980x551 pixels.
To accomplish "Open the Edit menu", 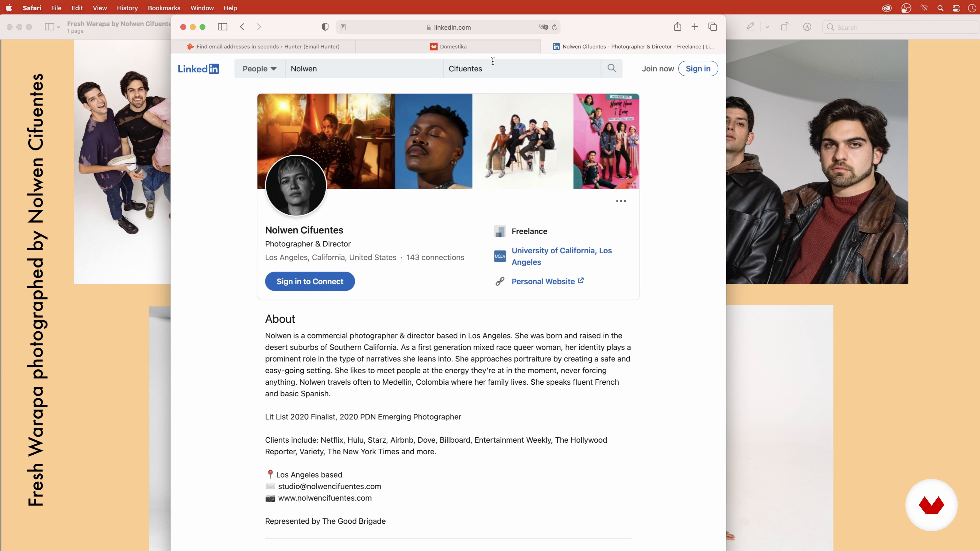I will click(77, 8).
